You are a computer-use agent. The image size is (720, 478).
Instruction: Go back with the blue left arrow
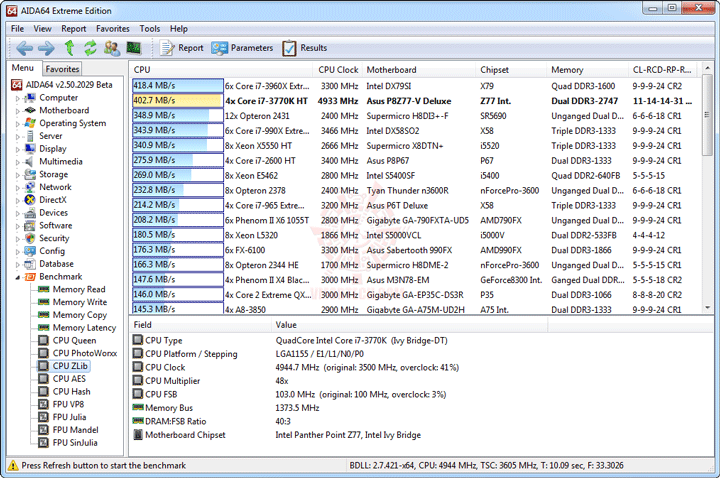tap(24, 48)
